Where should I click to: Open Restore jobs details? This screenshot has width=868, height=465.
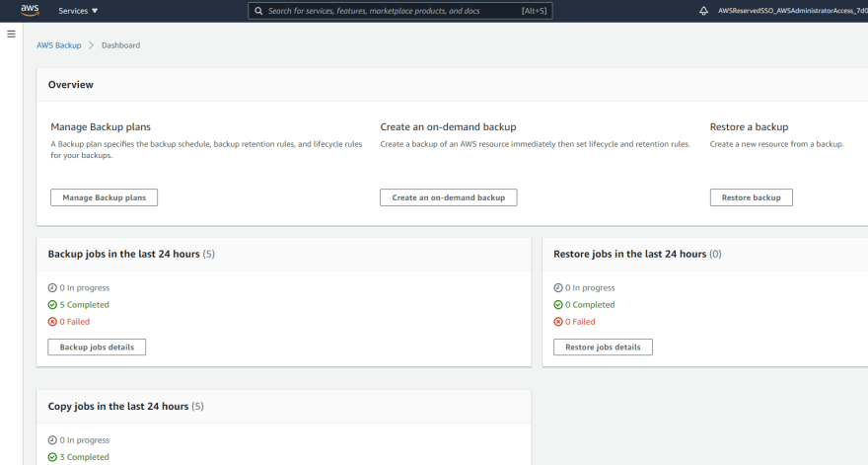coord(603,347)
